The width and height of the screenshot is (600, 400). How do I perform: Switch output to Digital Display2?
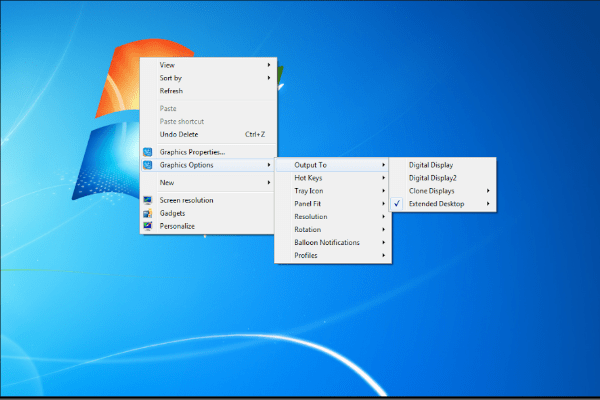434,178
